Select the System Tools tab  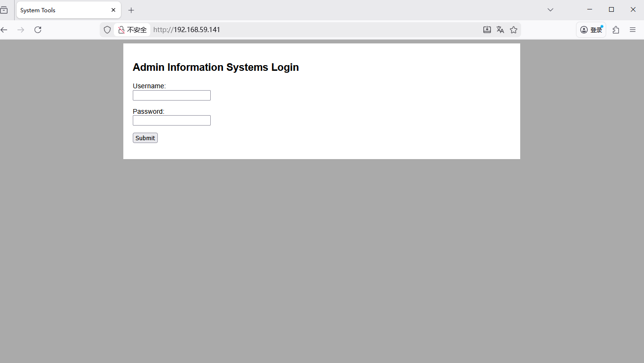[x=69, y=10]
